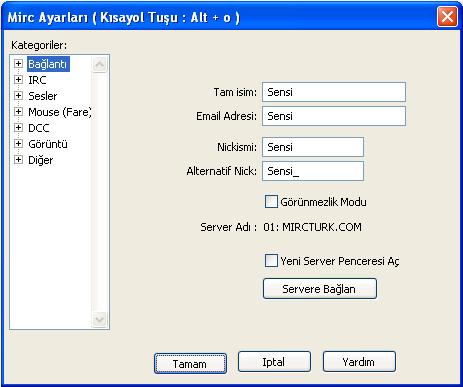
Task: Expand the Sesler category
Action: point(18,95)
